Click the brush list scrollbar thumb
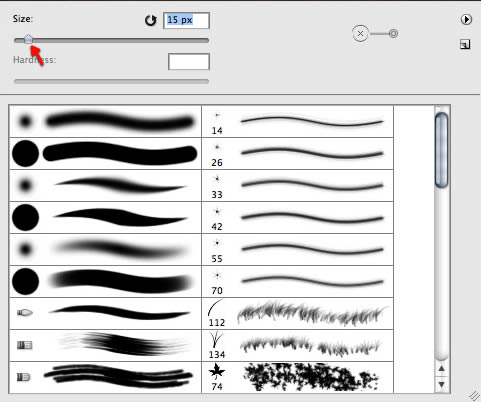 coord(442,150)
